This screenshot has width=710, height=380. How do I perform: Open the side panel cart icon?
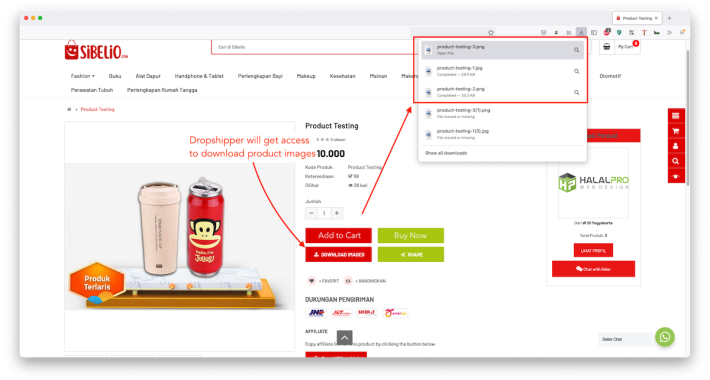click(x=676, y=131)
